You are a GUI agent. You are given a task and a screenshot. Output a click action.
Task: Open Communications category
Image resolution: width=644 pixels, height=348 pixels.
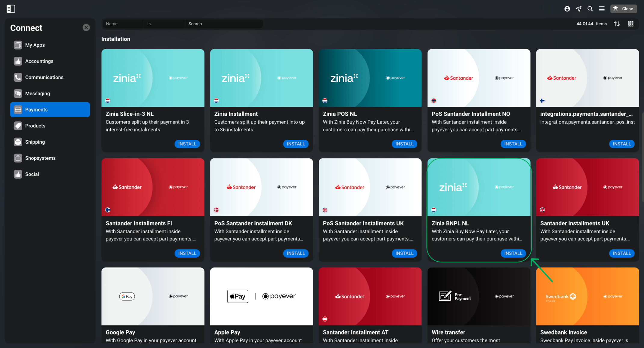point(50,77)
